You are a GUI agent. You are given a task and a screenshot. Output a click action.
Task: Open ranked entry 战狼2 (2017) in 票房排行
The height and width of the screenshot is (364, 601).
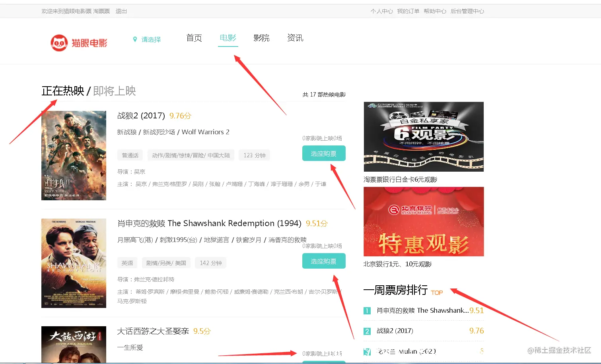click(x=395, y=331)
